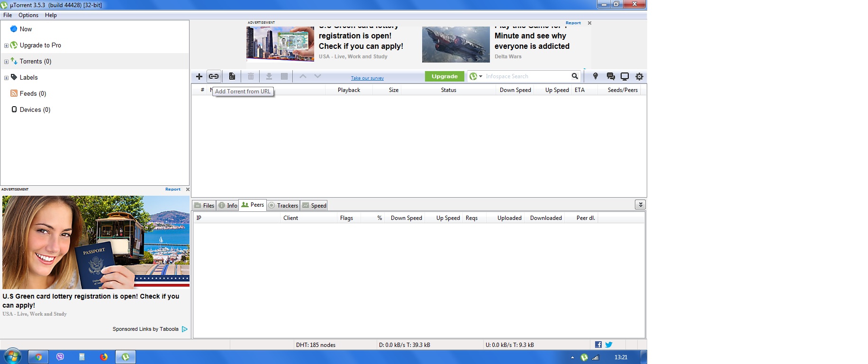Close the sidebar advertisement
The height and width of the screenshot is (364, 868).
[x=188, y=189]
